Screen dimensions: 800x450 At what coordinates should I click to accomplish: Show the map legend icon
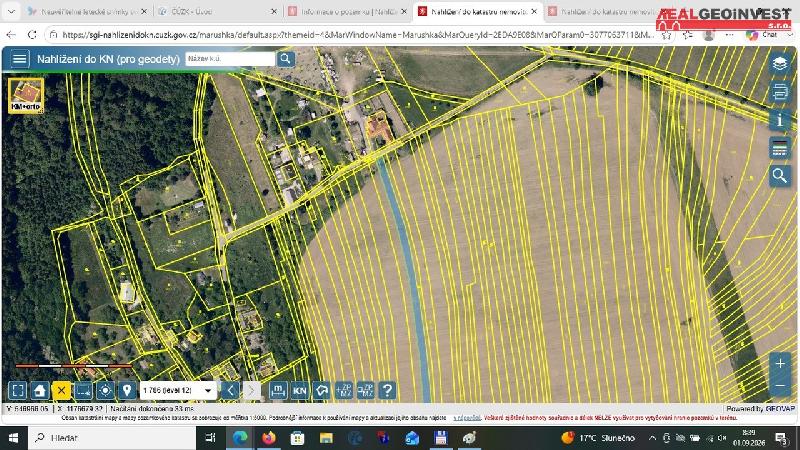[x=779, y=148]
